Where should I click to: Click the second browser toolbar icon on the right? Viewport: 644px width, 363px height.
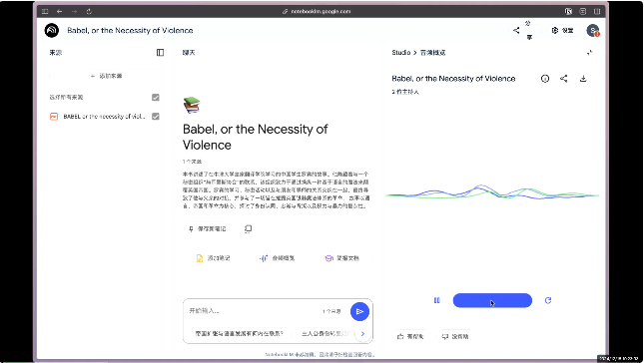click(x=583, y=12)
